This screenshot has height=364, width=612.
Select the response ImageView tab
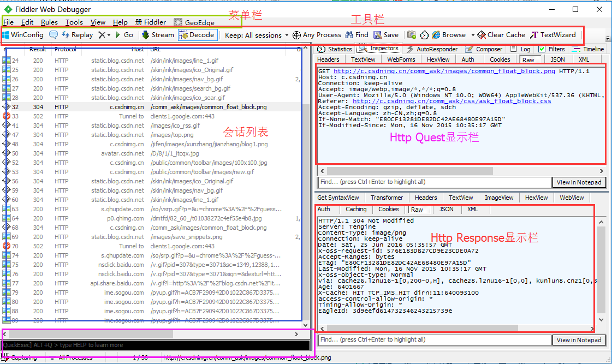click(x=499, y=198)
